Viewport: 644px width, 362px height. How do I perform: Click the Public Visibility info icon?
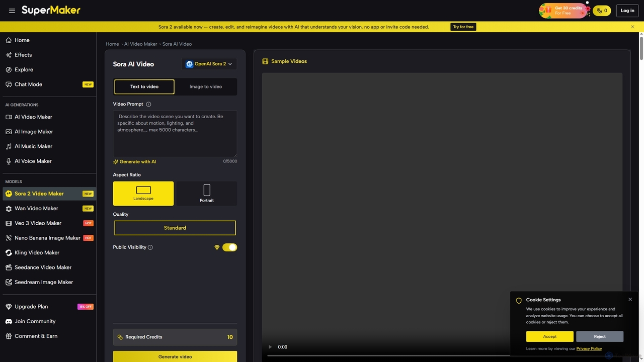pos(150,247)
